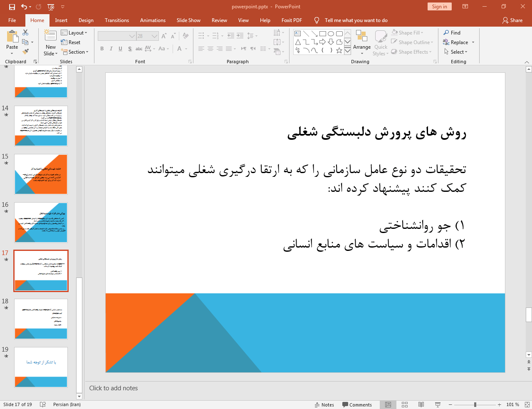Adjust the zoom slider handle
The width and height of the screenshot is (532, 409).
pyautogui.click(x=475, y=404)
